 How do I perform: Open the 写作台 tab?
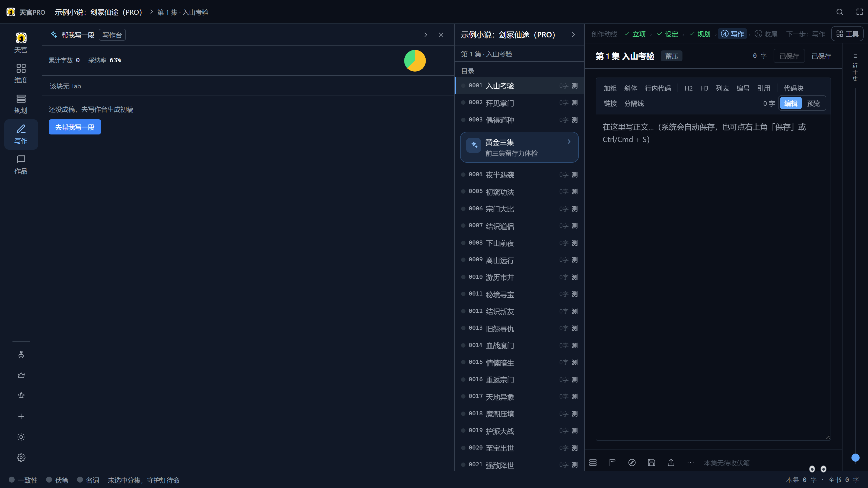(112, 35)
